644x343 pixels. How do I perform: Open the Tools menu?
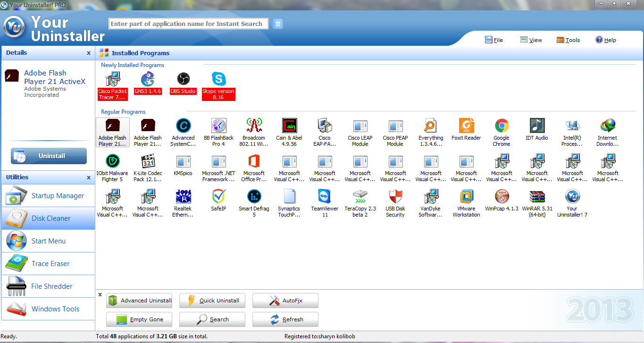tap(568, 40)
